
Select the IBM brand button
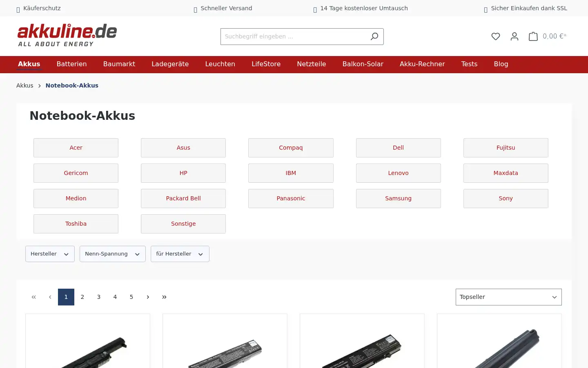(x=291, y=173)
